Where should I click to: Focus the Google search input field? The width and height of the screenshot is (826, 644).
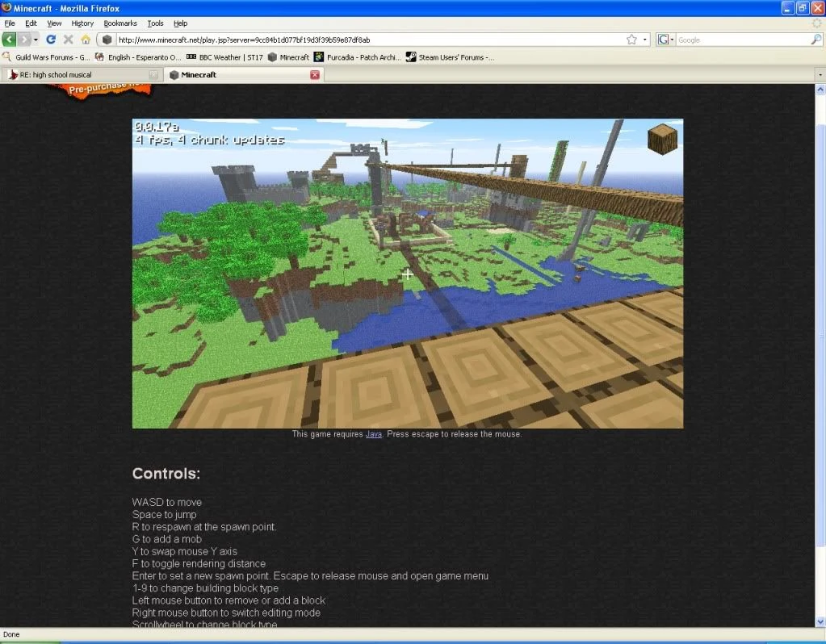point(743,40)
